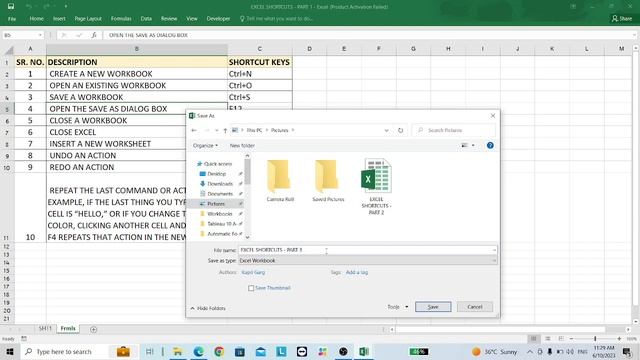Open Microsoft Edge from the taskbar
The width and height of the screenshot is (640, 360).
point(198,351)
